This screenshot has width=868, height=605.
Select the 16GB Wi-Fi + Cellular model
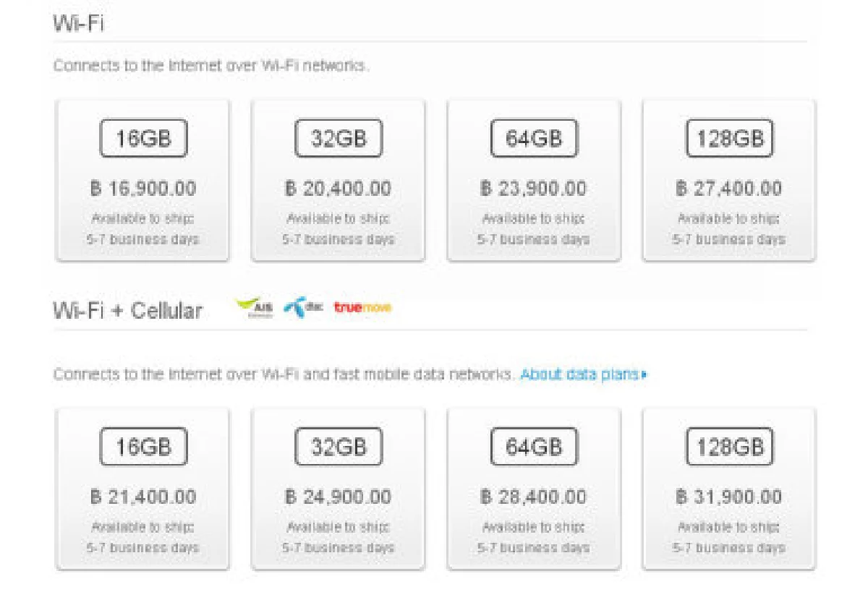click(x=142, y=447)
